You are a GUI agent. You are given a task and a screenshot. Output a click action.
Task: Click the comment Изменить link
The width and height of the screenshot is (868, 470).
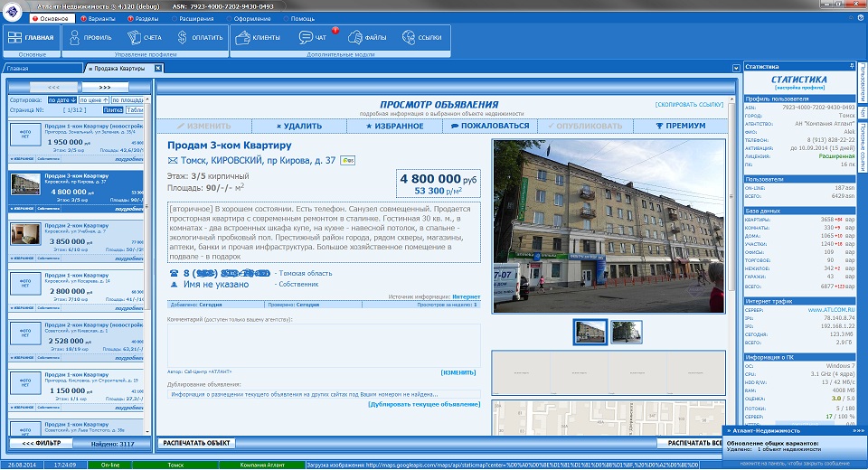(x=458, y=372)
